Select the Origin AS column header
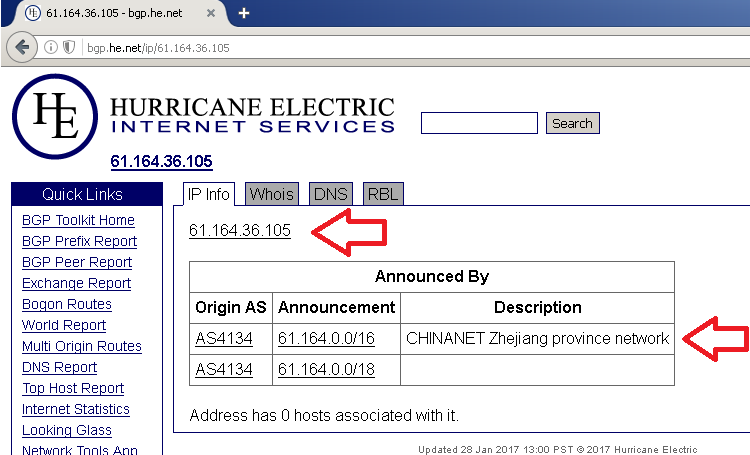Screen dimensions: 750x455 click(231, 308)
